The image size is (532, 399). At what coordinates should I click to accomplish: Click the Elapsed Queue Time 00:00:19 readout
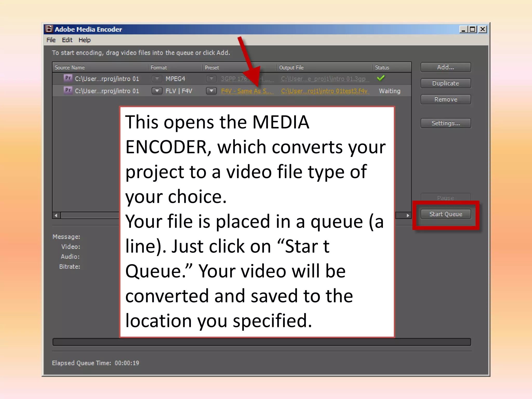96,363
